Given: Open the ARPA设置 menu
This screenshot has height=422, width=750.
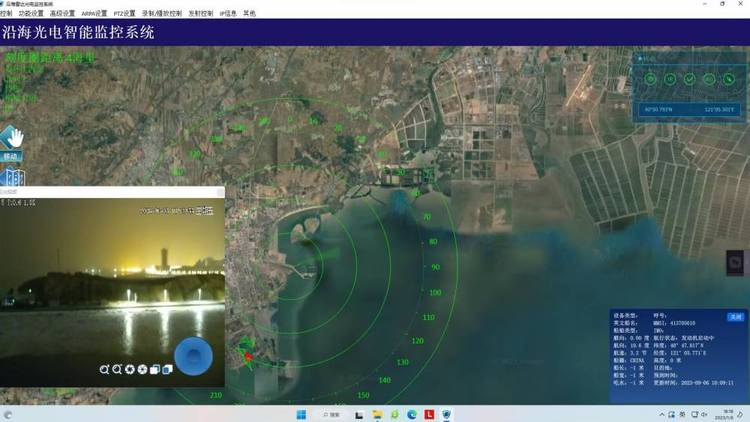Looking at the screenshot, I should [94, 13].
